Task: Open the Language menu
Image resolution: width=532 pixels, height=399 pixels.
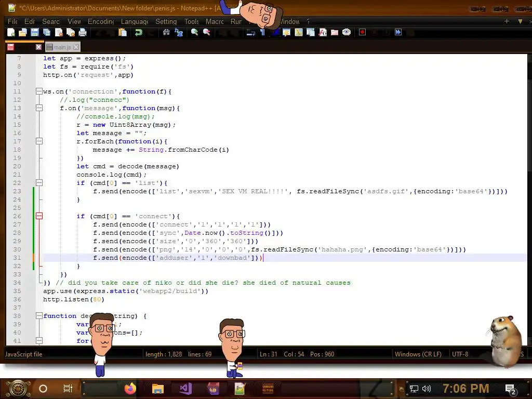Action: (x=135, y=21)
